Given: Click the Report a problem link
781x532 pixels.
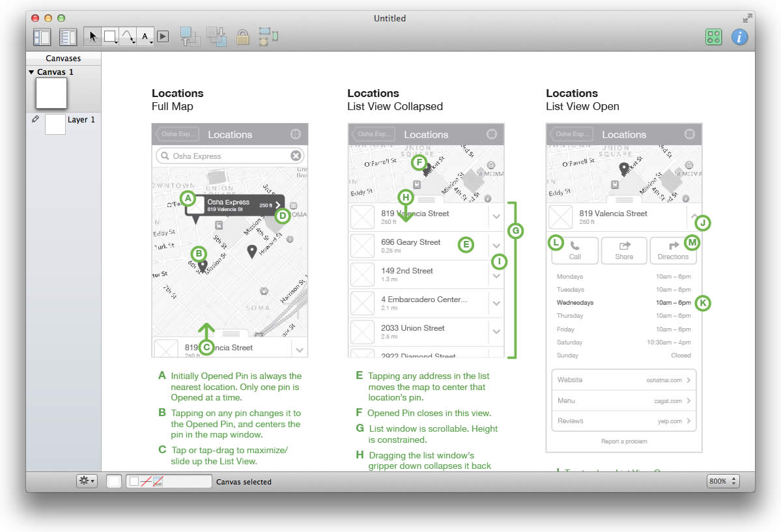Looking at the screenshot, I should [x=624, y=441].
